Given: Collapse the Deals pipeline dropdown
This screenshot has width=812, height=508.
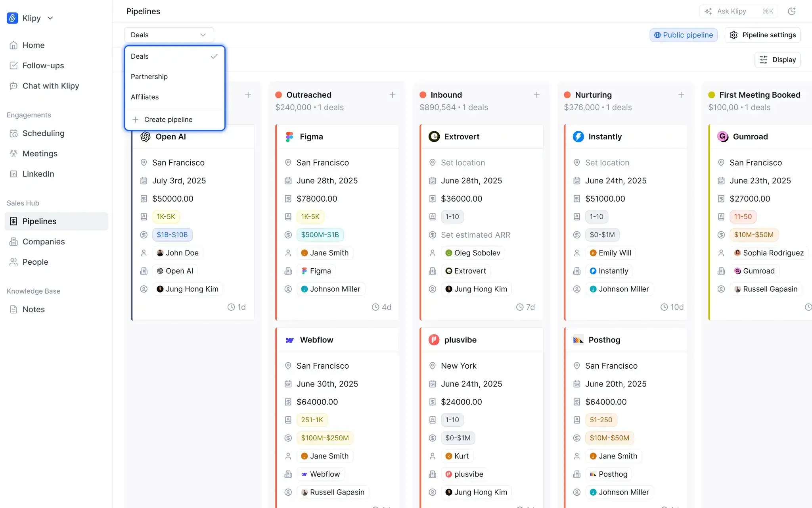Looking at the screenshot, I should point(169,35).
